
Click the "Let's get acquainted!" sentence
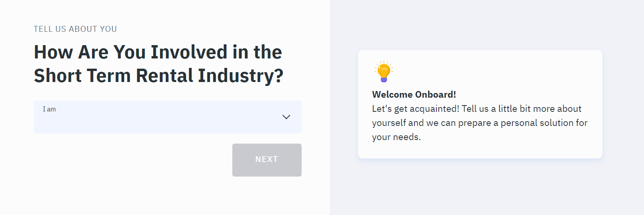tap(415, 109)
